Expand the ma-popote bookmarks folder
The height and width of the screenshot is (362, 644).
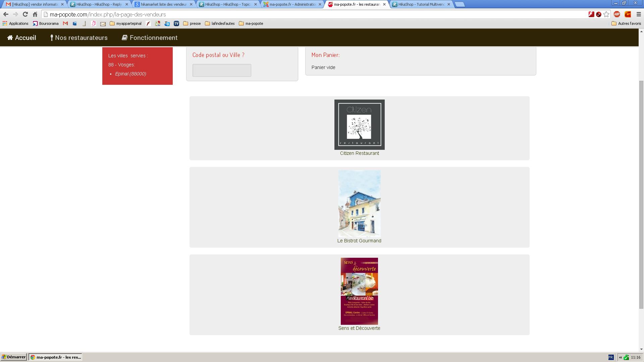point(251,23)
